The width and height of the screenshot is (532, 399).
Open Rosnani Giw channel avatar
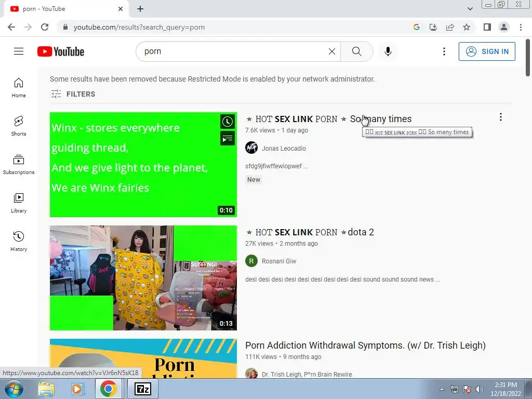tap(251, 261)
